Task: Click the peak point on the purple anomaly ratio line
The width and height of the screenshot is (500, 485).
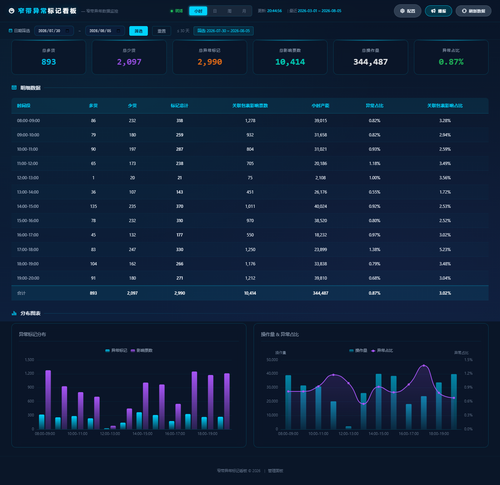Action: (424, 366)
